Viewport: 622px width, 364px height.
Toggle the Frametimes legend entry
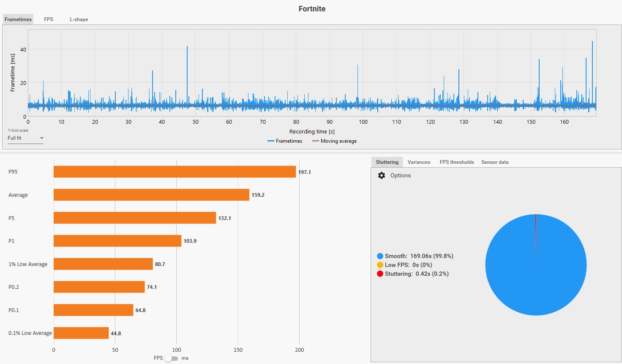click(285, 141)
